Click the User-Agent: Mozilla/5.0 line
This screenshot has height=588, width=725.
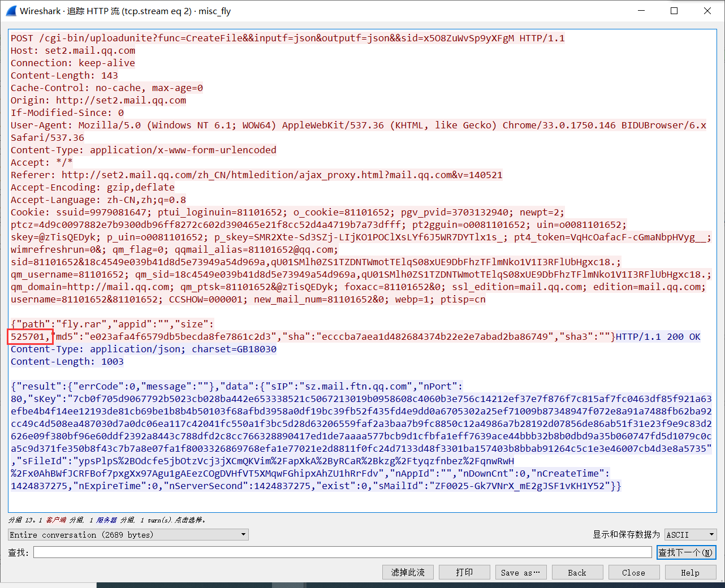pyautogui.click(x=359, y=125)
